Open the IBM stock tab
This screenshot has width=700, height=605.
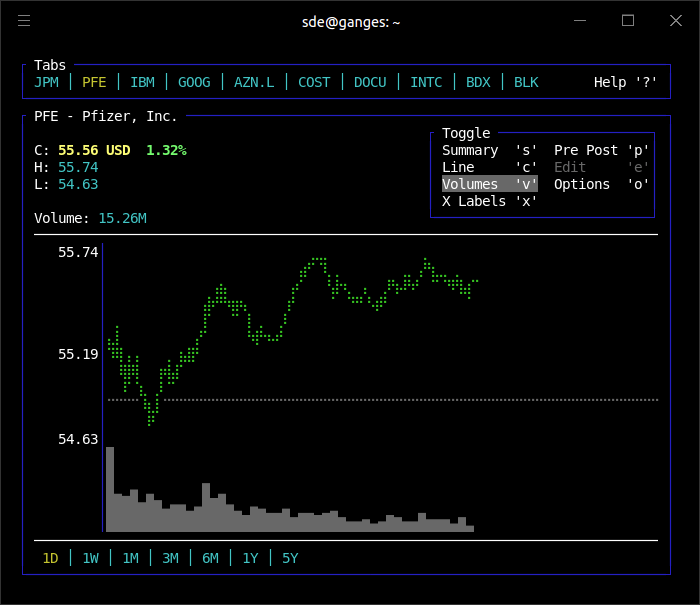[x=142, y=83]
